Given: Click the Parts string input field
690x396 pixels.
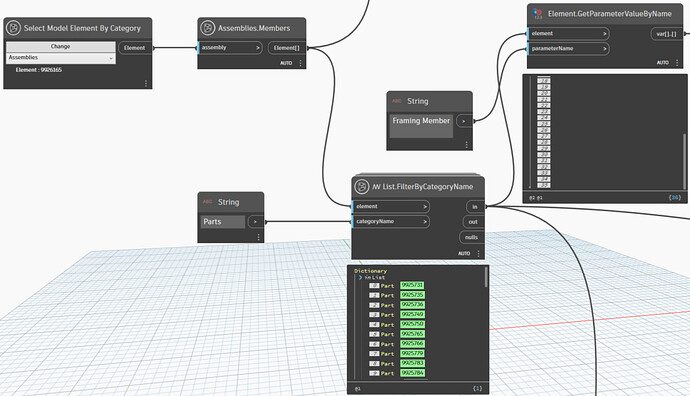Looking at the screenshot, I should pyautogui.click(x=223, y=222).
